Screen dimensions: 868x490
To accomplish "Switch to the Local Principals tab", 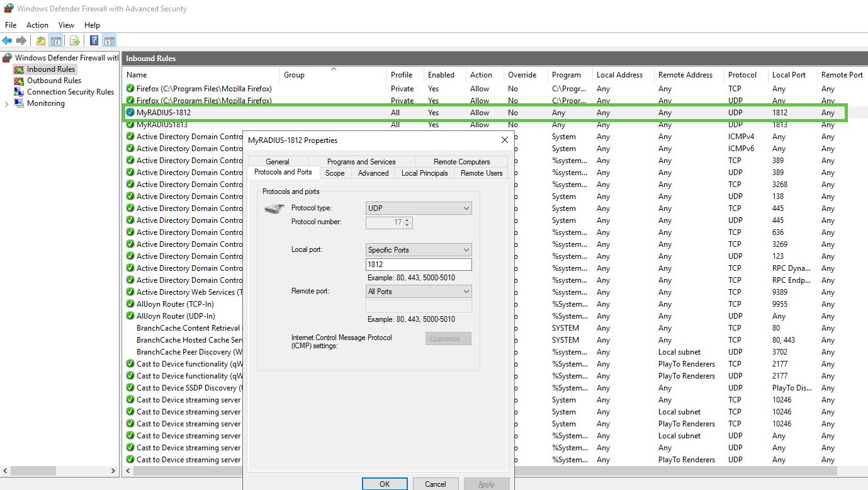I will tap(425, 173).
